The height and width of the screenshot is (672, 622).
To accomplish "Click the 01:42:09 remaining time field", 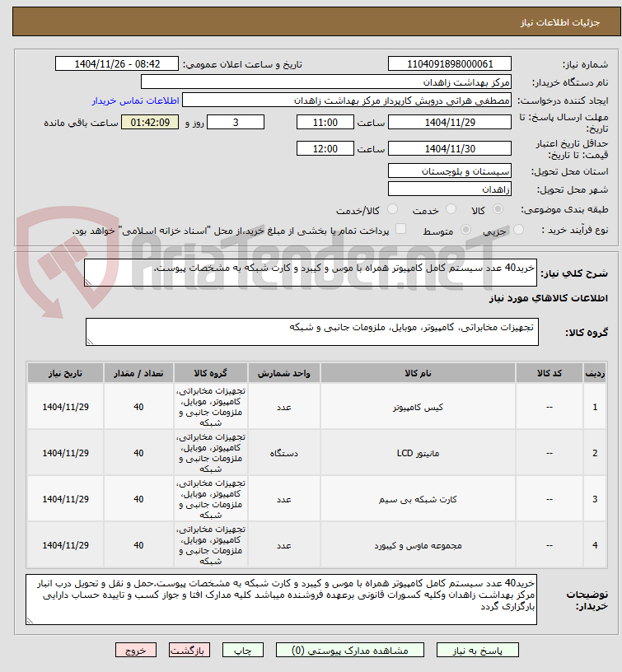I will tap(150, 122).
